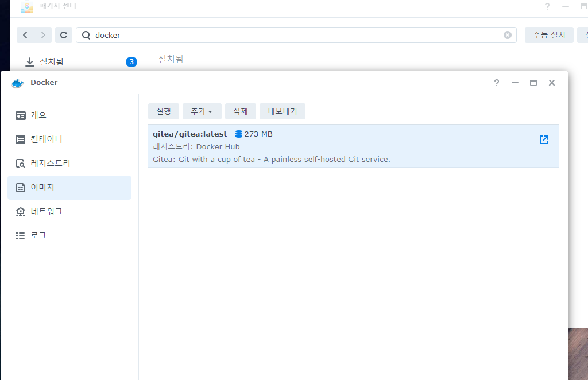Open the Network (네트워크) section

pos(69,211)
